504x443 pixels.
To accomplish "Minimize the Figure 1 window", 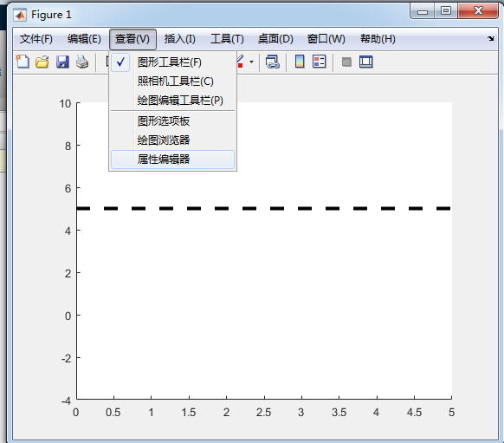I will pyautogui.click(x=423, y=11).
